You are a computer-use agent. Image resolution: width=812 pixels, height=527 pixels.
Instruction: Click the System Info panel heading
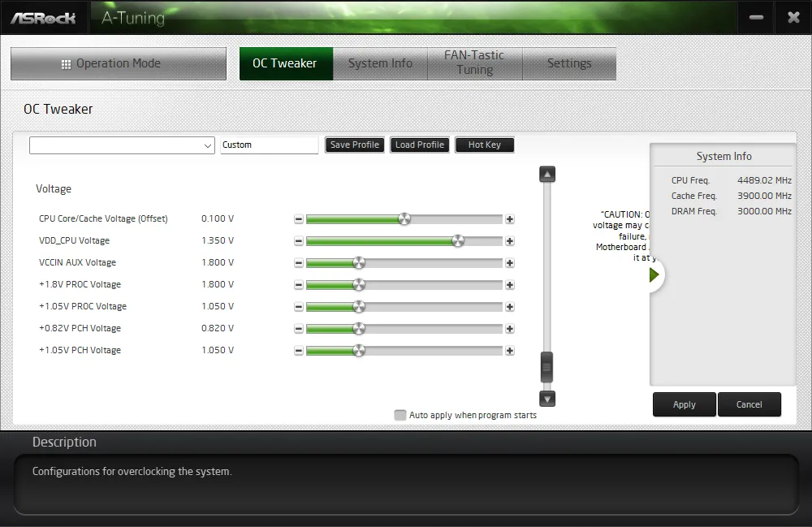[723, 157]
